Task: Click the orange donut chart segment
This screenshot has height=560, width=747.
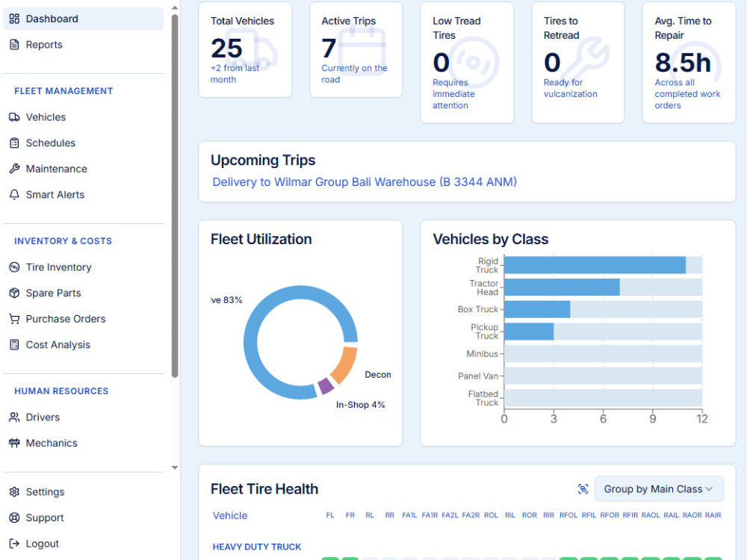Action: pos(345,364)
